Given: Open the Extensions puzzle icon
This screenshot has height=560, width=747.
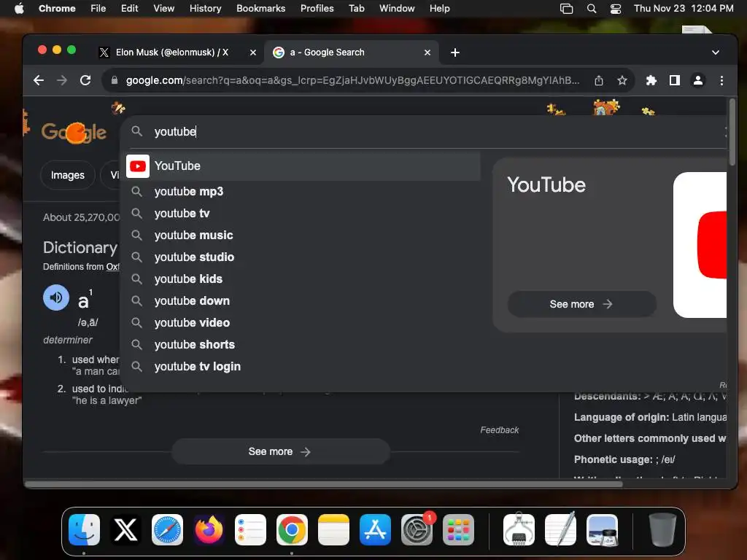Looking at the screenshot, I should click(x=651, y=80).
